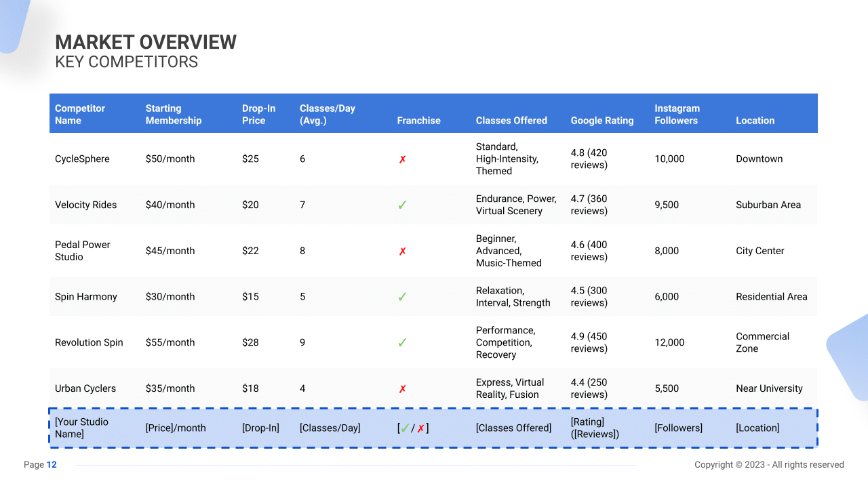The width and height of the screenshot is (868, 488).
Task: Click the copyright notice text
Action: pyautogui.click(x=770, y=464)
